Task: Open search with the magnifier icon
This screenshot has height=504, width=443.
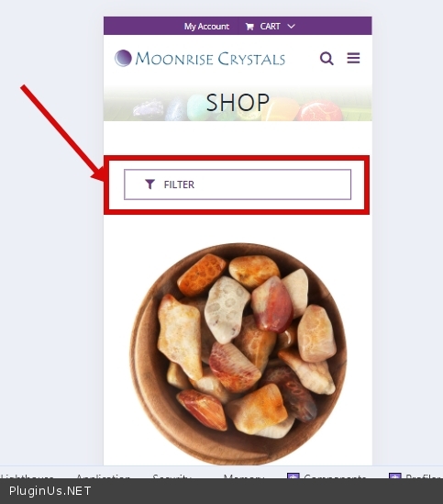Action: 327,59
